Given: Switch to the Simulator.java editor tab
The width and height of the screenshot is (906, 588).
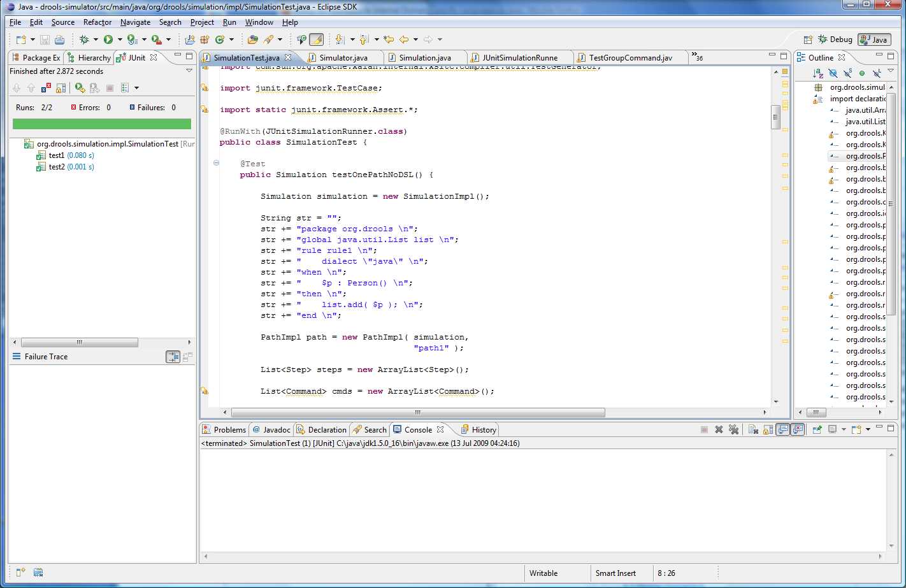Looking at the screenshot, I should click(343, 57).
